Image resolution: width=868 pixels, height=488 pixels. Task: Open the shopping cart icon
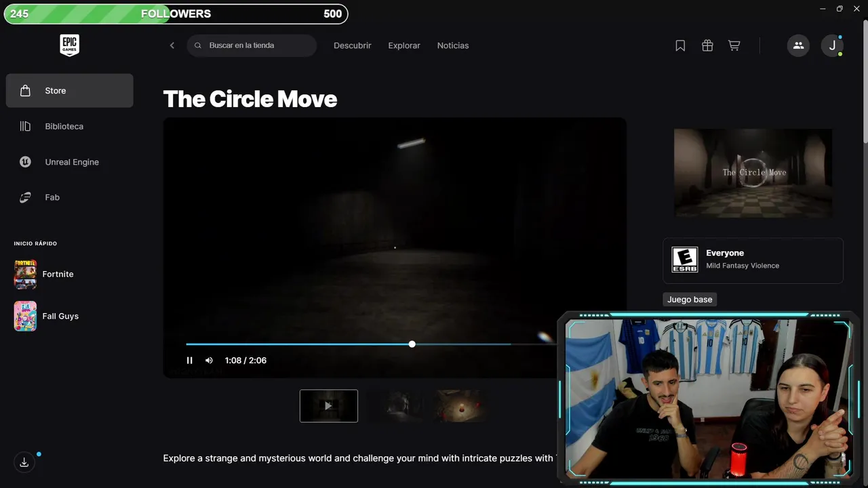point(734,45)
